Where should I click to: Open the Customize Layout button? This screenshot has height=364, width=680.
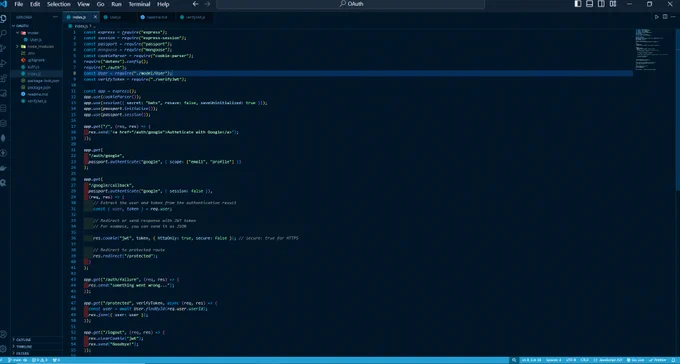click(613, 4)
